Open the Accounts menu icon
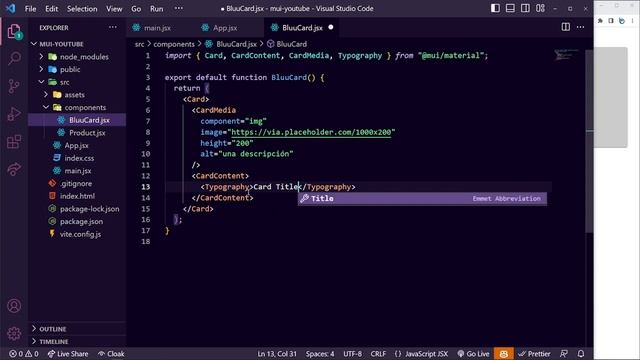 coord(14,306)
